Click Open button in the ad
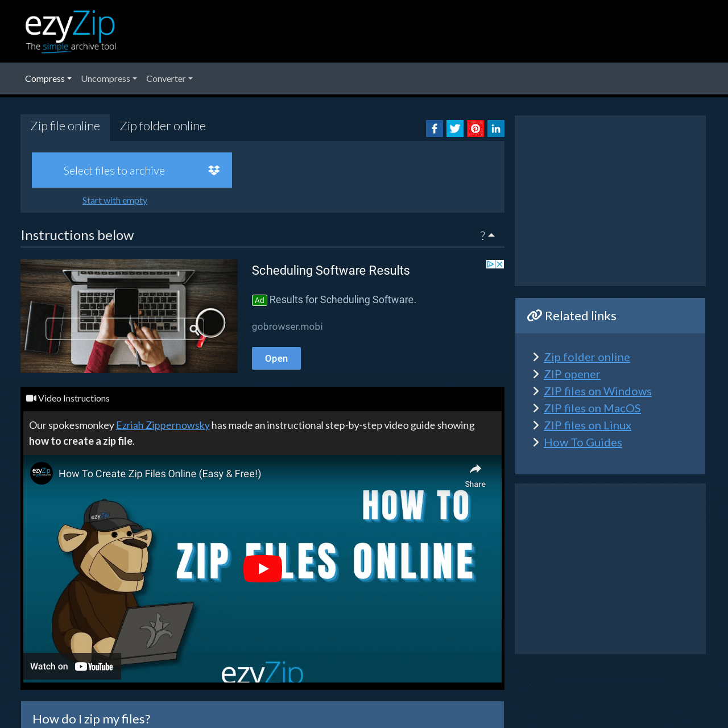 [x=276, y=358]
